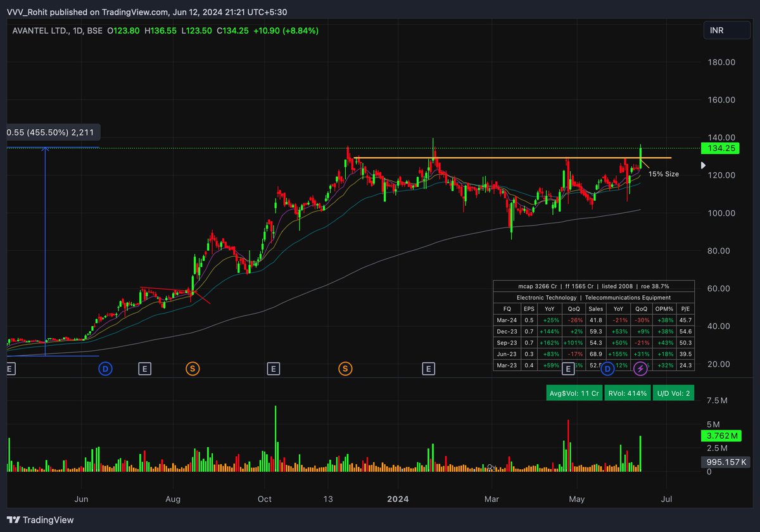Click the Jun label on the time axis
The image size is (760, 532).
point(81,499)
